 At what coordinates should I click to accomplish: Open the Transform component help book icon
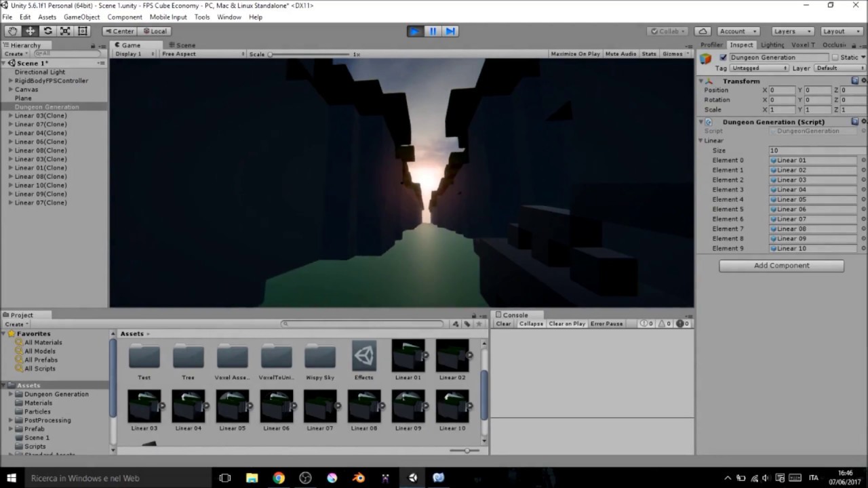855,81
